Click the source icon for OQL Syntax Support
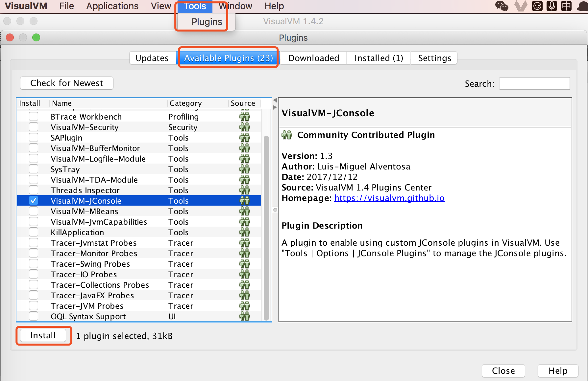This screenshot has width=588, height=381. [244, 316]
